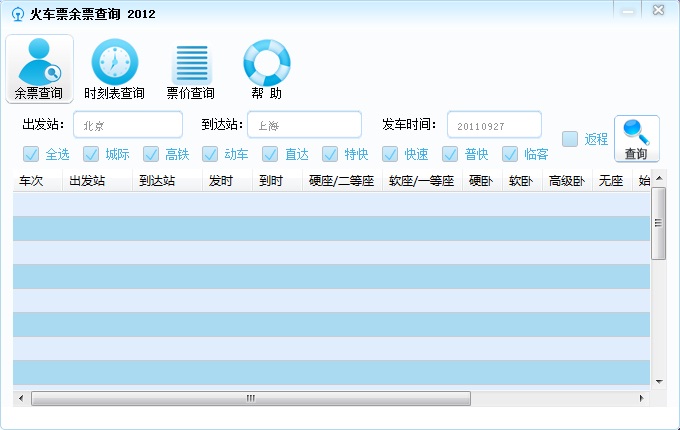680x430 pixels.
Task: Click the vertical scrollbar down arrow
Action: tap(659, 382)
